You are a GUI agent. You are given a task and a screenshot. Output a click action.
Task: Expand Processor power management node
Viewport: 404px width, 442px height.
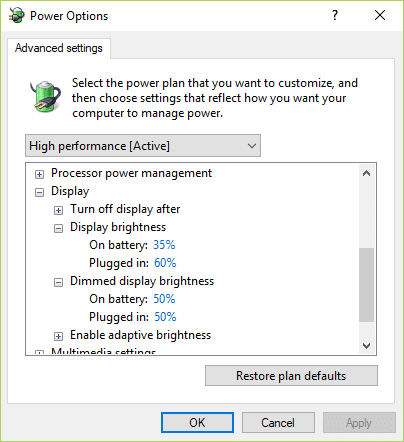point(39,174)
